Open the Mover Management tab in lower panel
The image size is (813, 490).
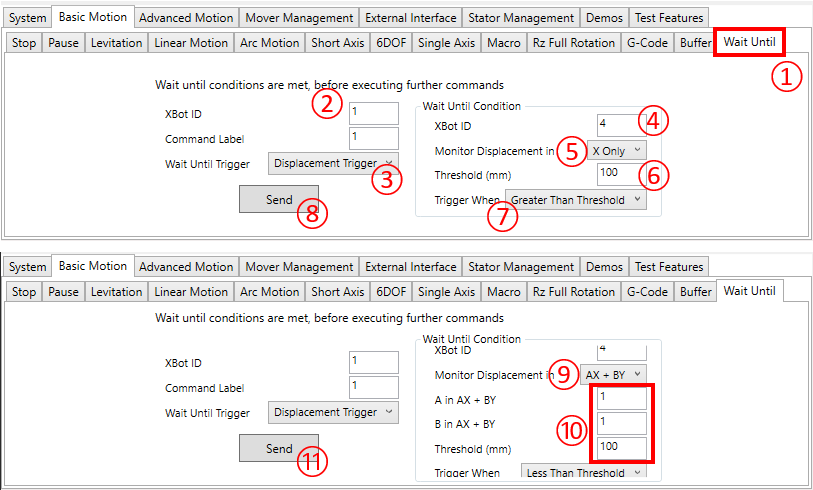[301, 267]
